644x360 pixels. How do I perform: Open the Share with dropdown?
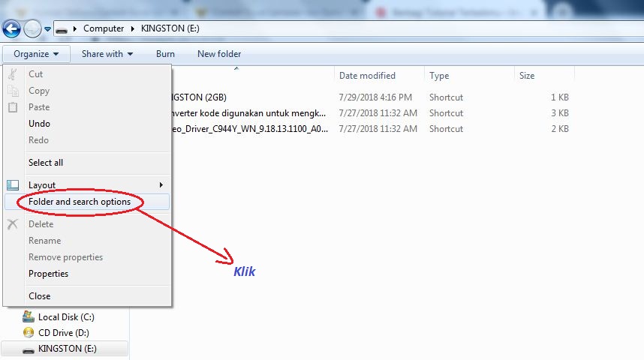click(x=107, y=54)
